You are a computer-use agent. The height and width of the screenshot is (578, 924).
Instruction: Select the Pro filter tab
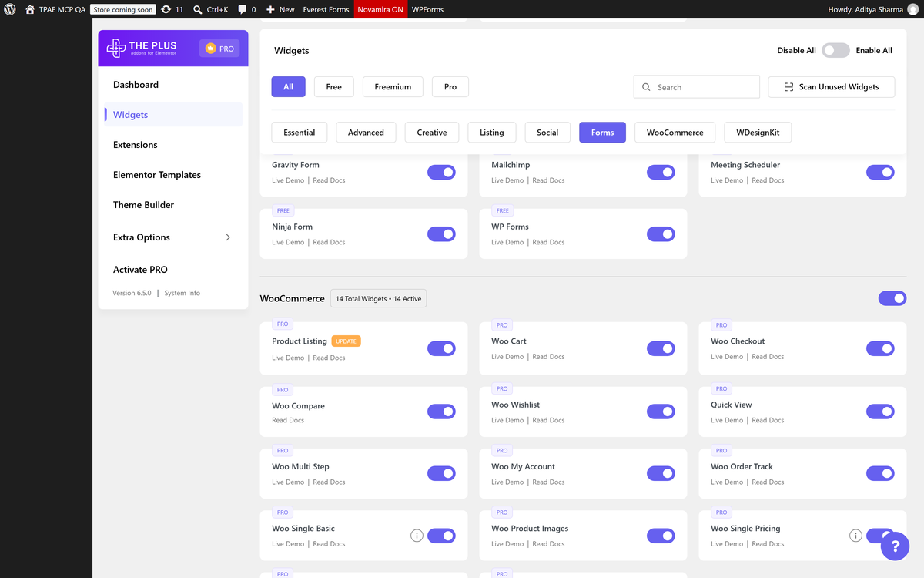pos(450,87)
